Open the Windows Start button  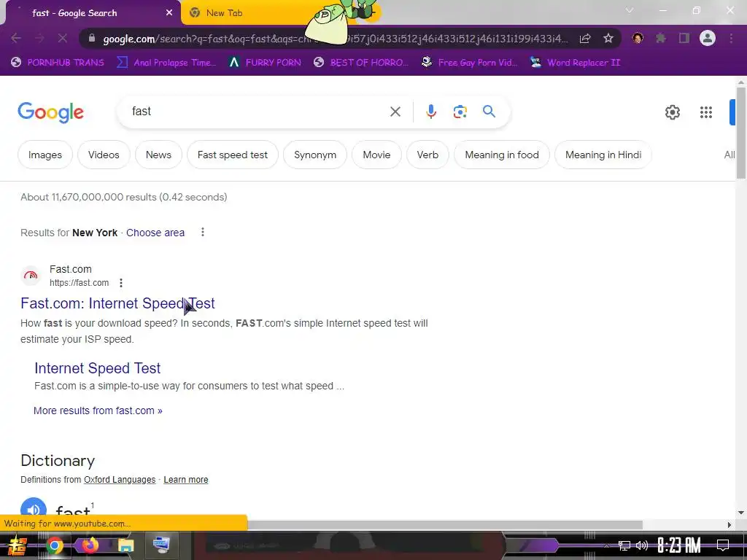tap(18, 545)
